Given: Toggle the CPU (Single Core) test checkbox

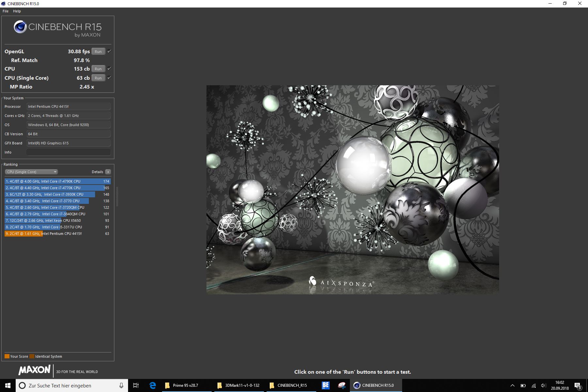Looking at the screenshot, I should point(109,78).
